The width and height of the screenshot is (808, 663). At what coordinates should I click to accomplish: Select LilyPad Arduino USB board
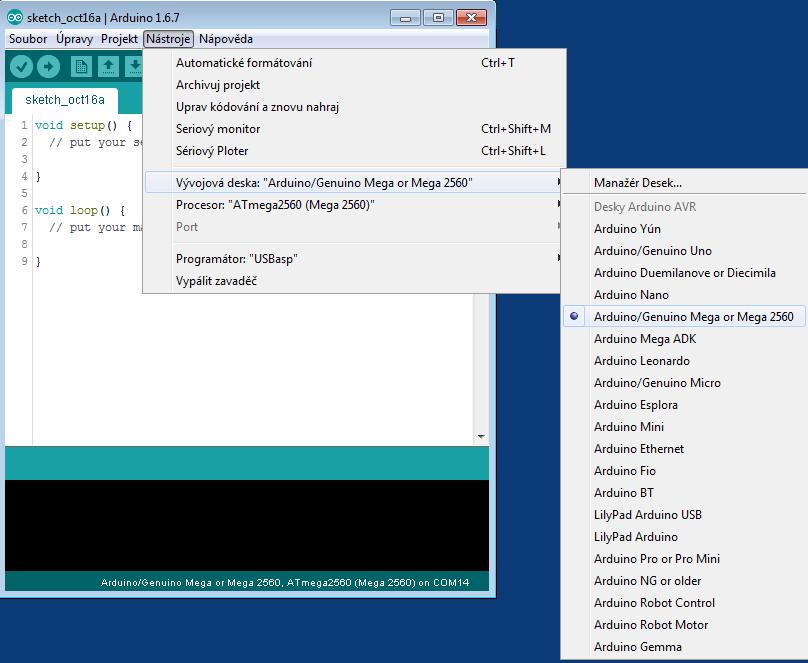pyautogui.click(x=647, y=515)
